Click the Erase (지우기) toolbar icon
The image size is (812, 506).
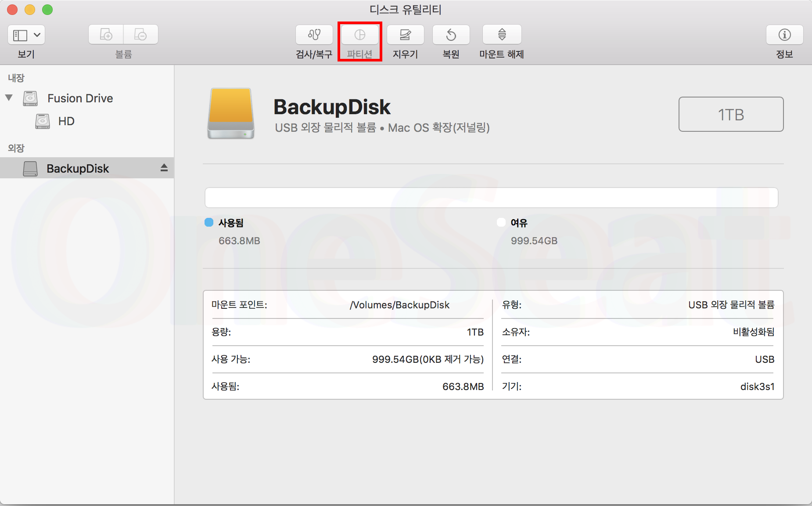[x=406, y=34]
